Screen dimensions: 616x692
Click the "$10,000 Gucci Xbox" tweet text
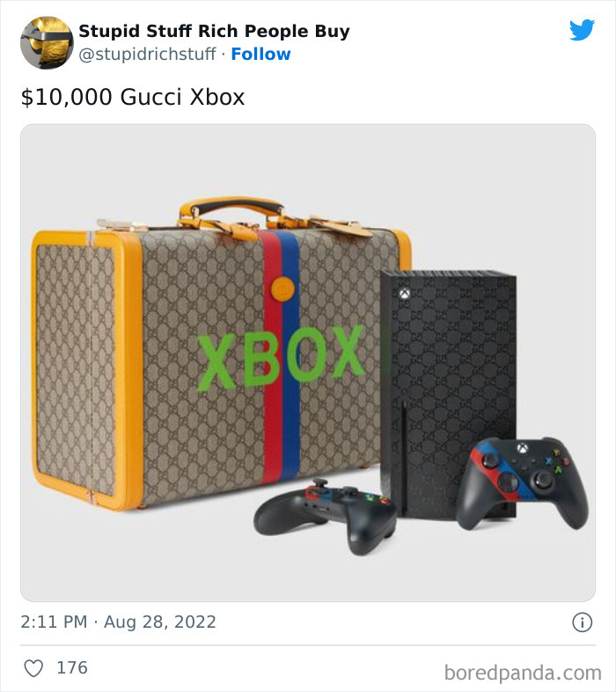pyautogui.click(x=133, y=97)
